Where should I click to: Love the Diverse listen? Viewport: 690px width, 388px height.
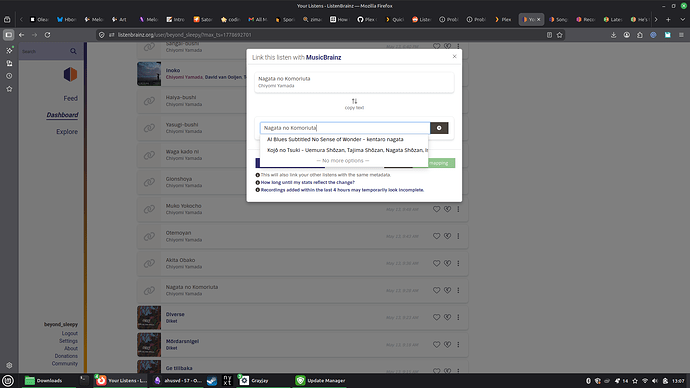(x=437, y=317)
